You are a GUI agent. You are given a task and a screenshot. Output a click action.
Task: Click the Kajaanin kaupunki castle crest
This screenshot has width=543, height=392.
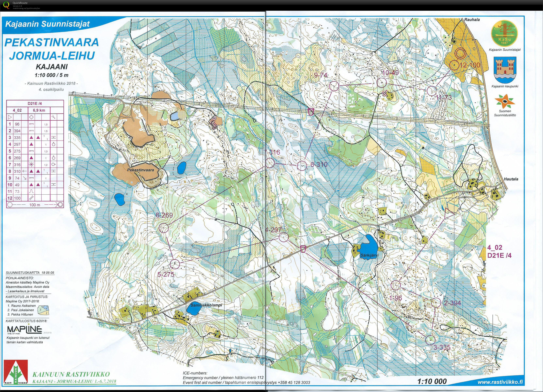[505, 70]
